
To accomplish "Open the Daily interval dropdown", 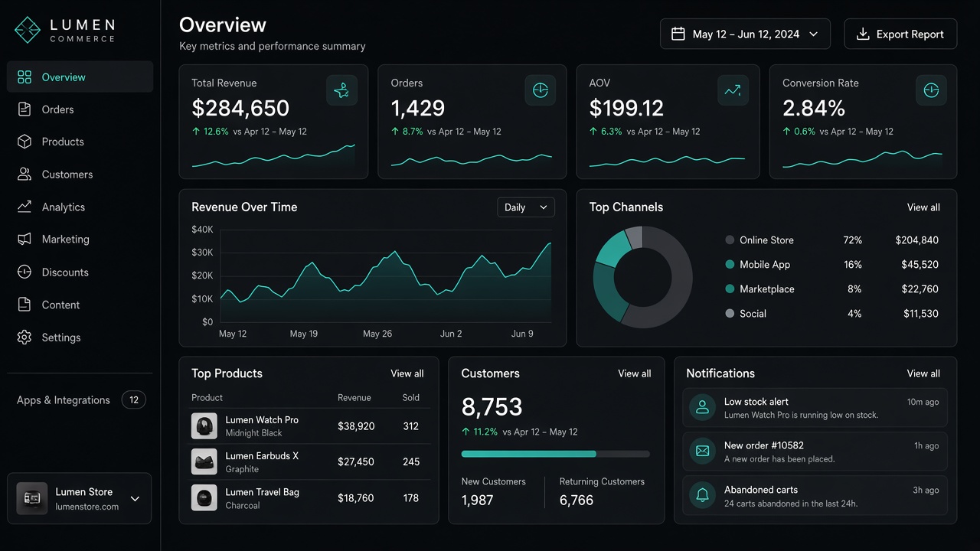I will click(x=526, y=207).
